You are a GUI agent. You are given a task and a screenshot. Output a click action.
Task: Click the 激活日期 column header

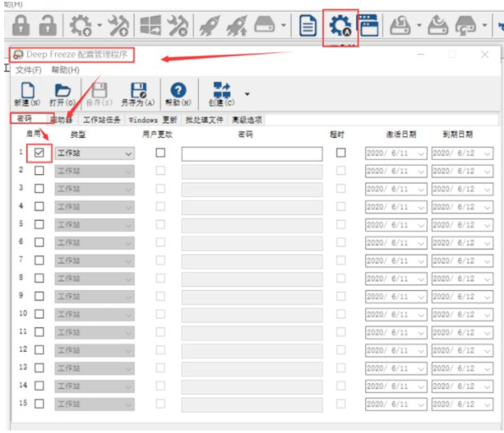pos(401,134)
